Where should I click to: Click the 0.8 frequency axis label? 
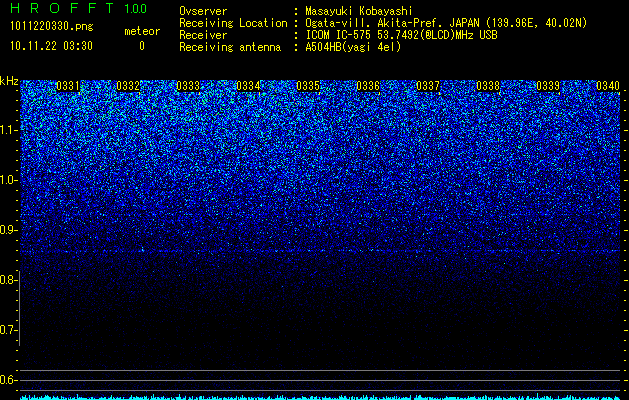[8, 280]
